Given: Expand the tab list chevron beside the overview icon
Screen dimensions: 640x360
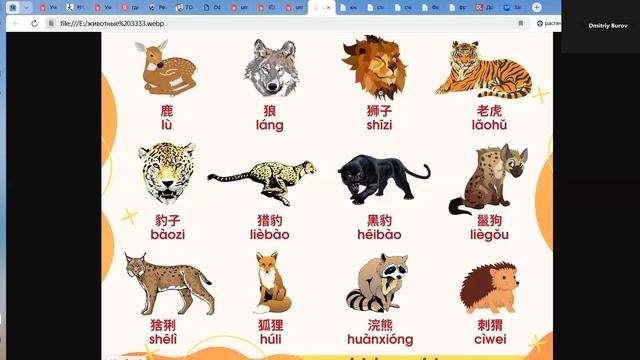Looking at the screenshot, I should (x=26, y=7).
